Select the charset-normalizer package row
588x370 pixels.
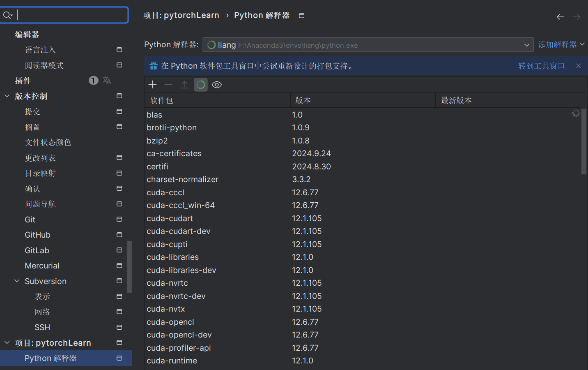(x=363, y=179)
